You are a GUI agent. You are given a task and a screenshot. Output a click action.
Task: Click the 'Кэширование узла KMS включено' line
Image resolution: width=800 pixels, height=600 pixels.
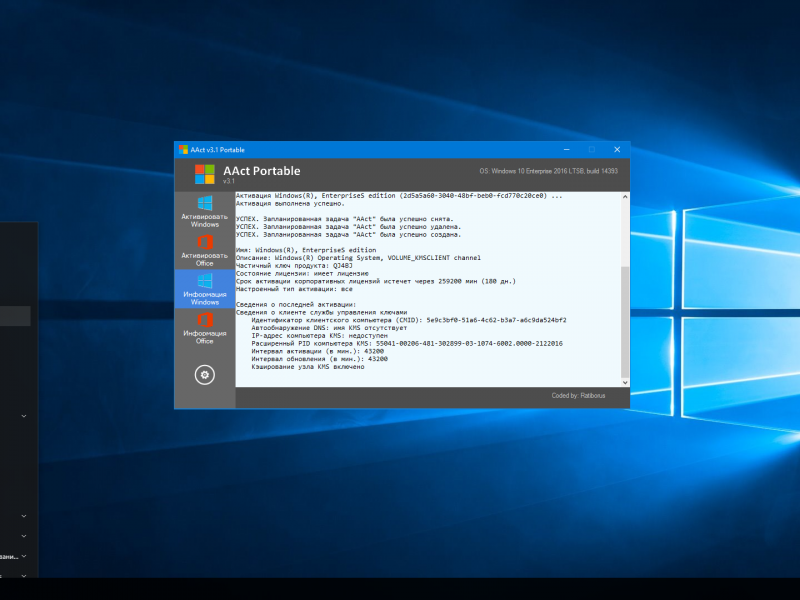pyautogui.click(x=308, y=367)
